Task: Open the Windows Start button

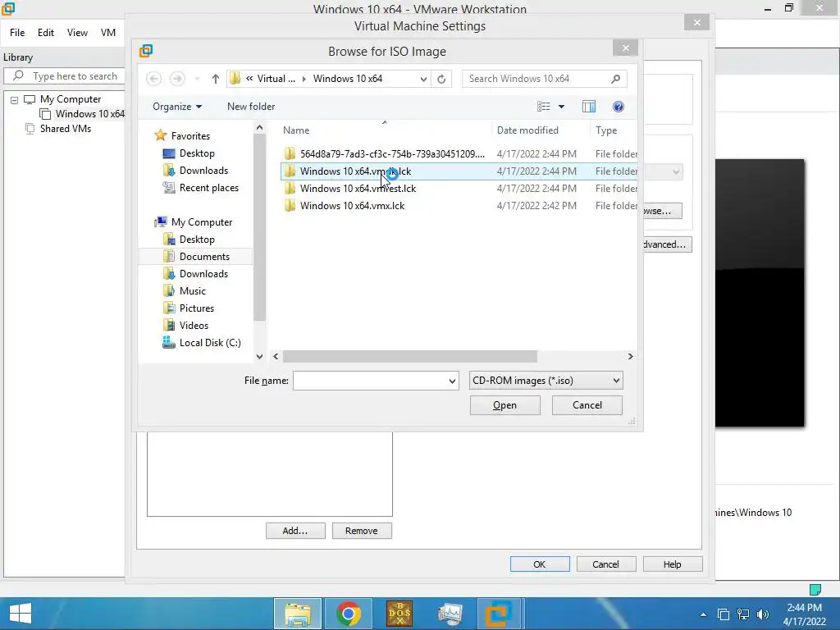Action: [x=21, y=614]
